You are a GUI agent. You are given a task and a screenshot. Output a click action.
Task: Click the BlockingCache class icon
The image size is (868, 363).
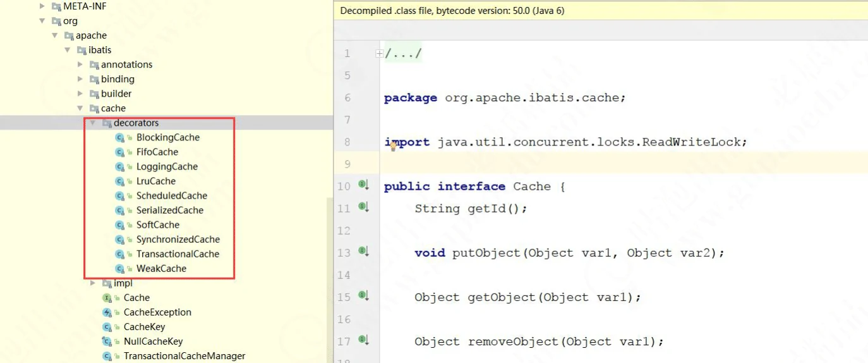pyautogui.click(x=119, y=137)
